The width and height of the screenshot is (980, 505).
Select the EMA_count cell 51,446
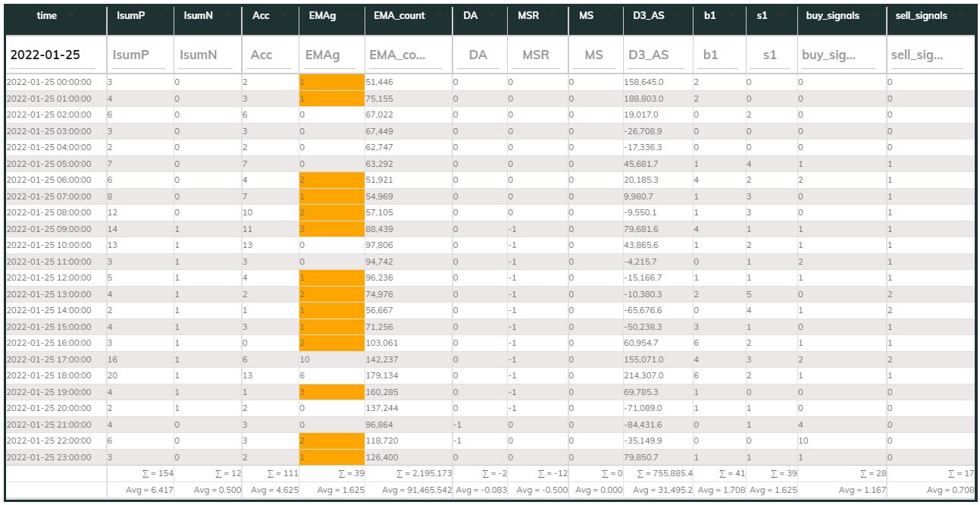coord(408,82)
